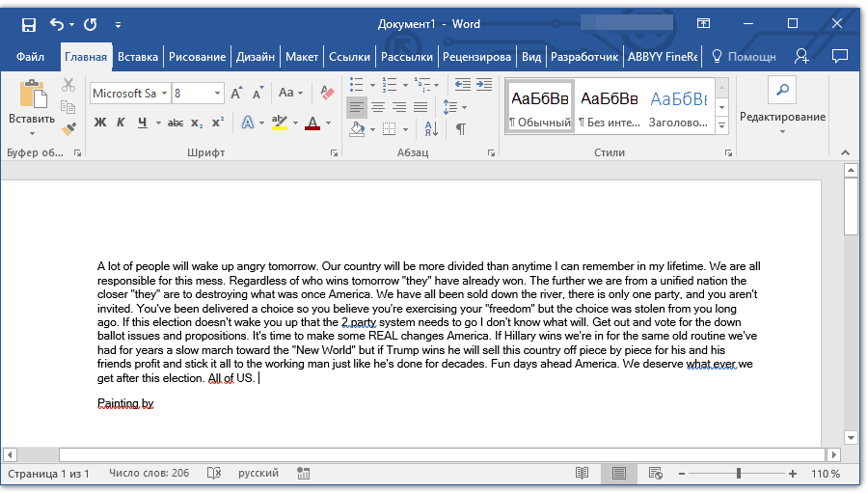868x493 pixels.
Task: Apply strikethrough using the abc icon
Action: click(175, 123)
